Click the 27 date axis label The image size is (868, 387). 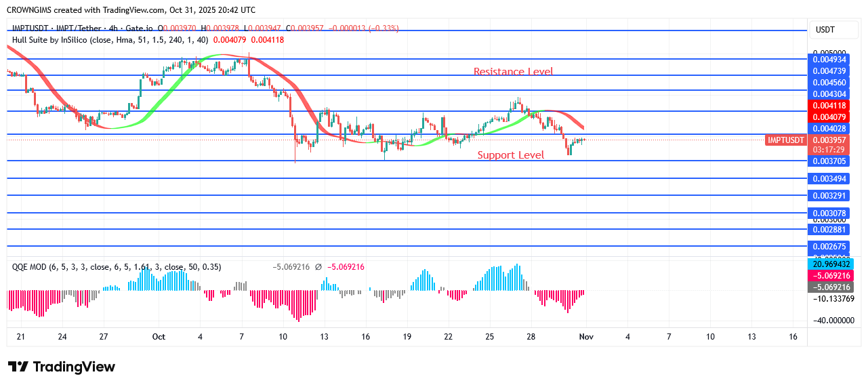click(104, 337)
